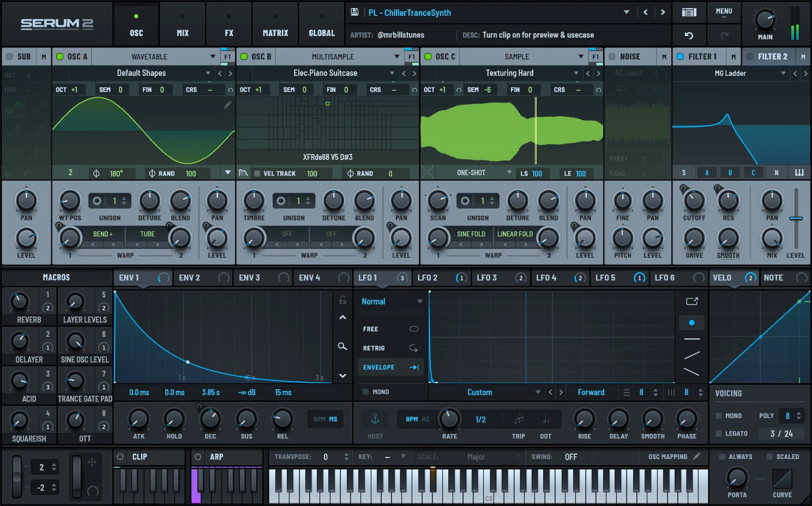Click the pencil edit icon in OSC A waveform
Screen dimensions: 812x506
pos(227,105)
